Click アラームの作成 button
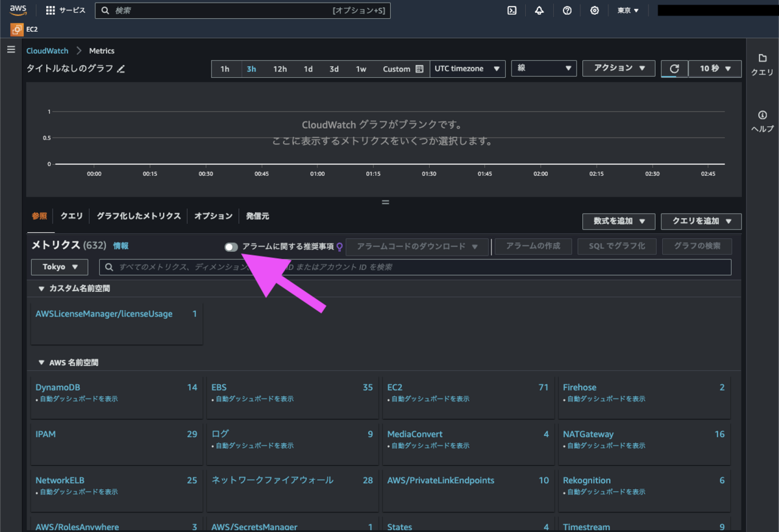This screenshot has height=532, width=779. click(534, 247)
